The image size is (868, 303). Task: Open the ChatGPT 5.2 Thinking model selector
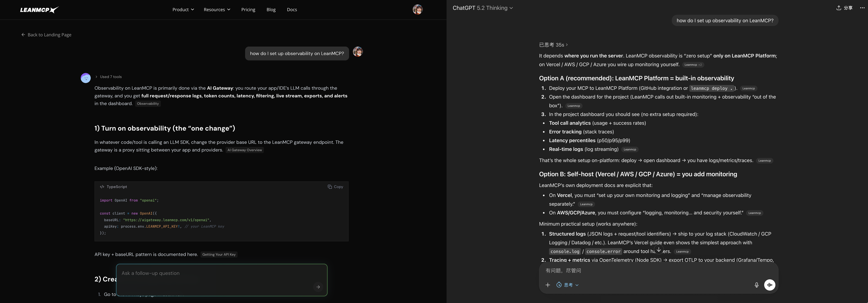click(x=482, y=8)
